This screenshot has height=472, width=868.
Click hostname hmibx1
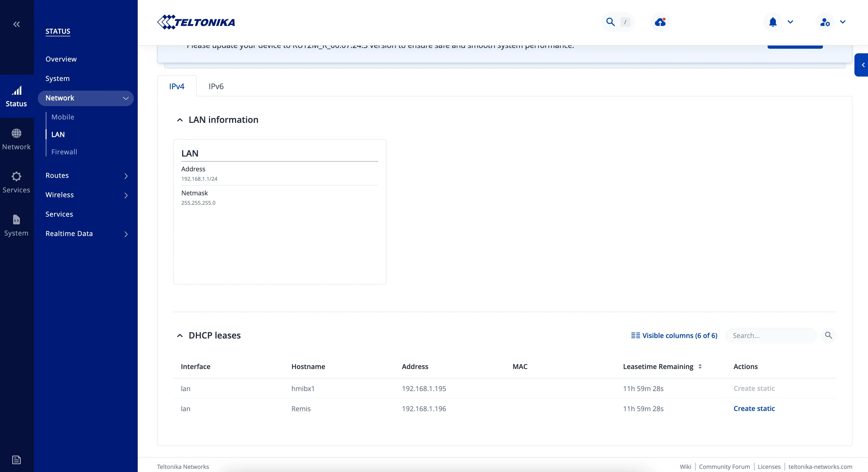[303, 388]
